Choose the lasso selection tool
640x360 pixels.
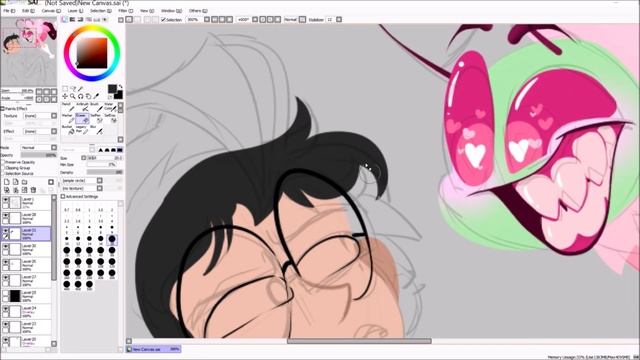[x=73, y=89]
